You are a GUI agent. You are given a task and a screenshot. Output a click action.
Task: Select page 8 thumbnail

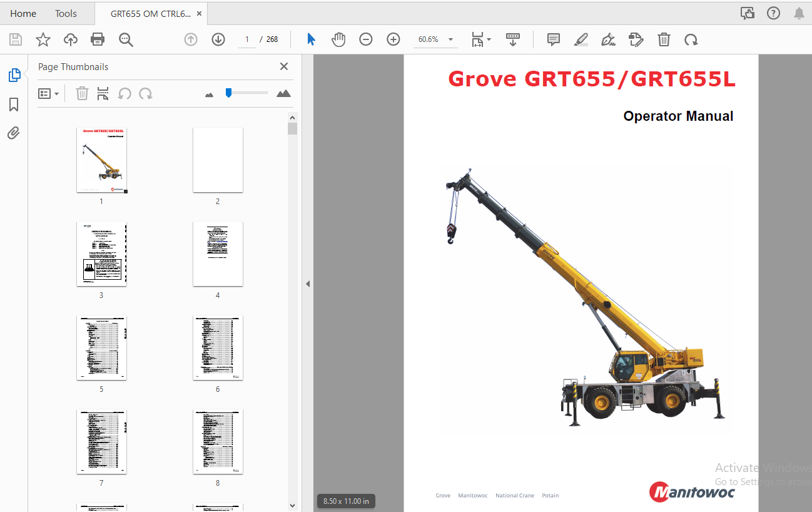[218, 442]
